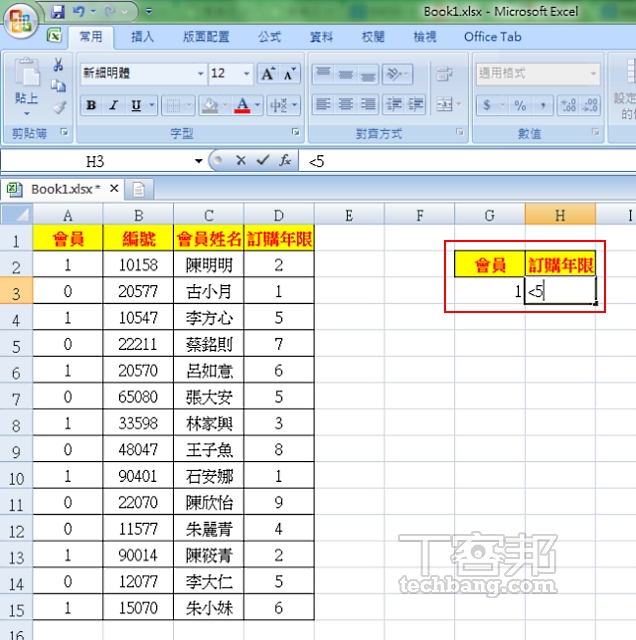Image resolution: width=636 pixels, height=640 pixels.
Task: Close the Book1.xlsx document tab
Action: [x=114, y=189]
